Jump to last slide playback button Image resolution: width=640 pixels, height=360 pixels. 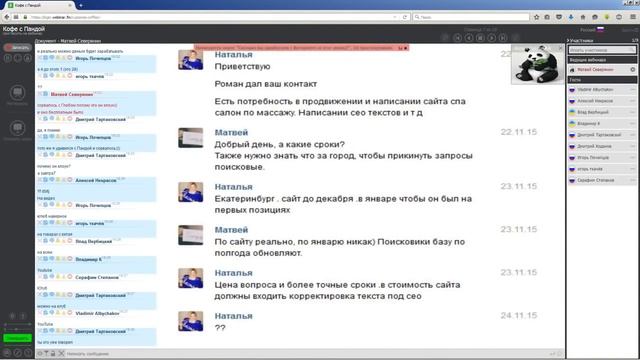click(503, 38)
